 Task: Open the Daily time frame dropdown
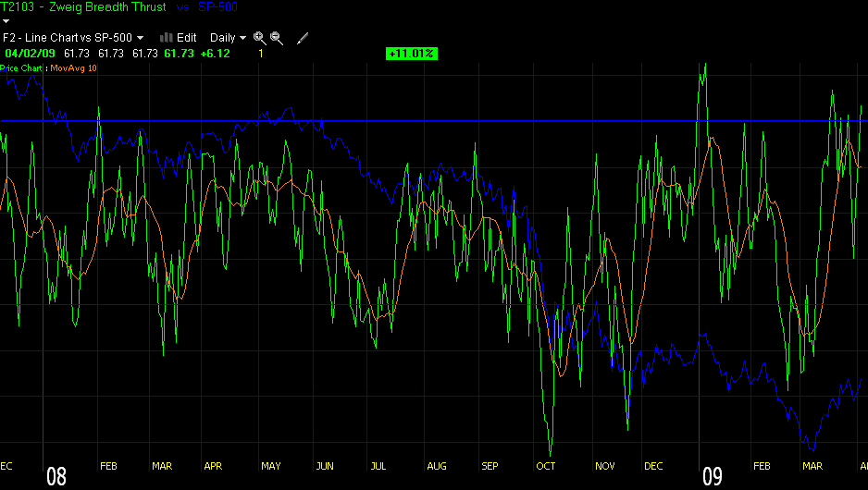pos(228,38)
